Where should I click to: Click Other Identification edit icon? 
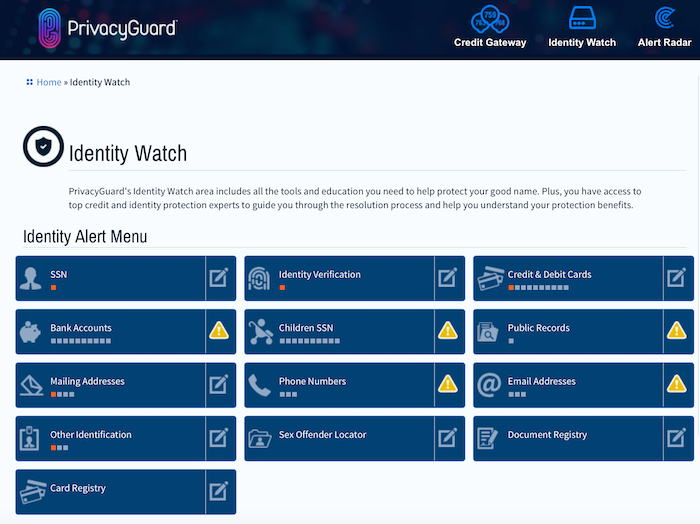[x=219, y=438]
